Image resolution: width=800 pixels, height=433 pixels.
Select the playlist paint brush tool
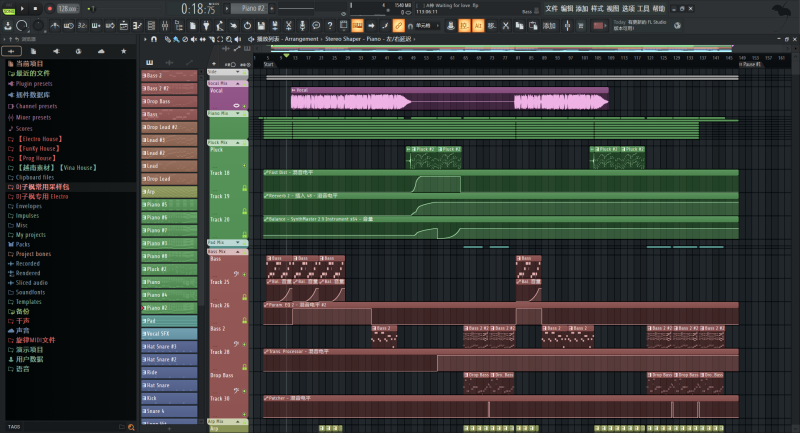pos(176,39)
